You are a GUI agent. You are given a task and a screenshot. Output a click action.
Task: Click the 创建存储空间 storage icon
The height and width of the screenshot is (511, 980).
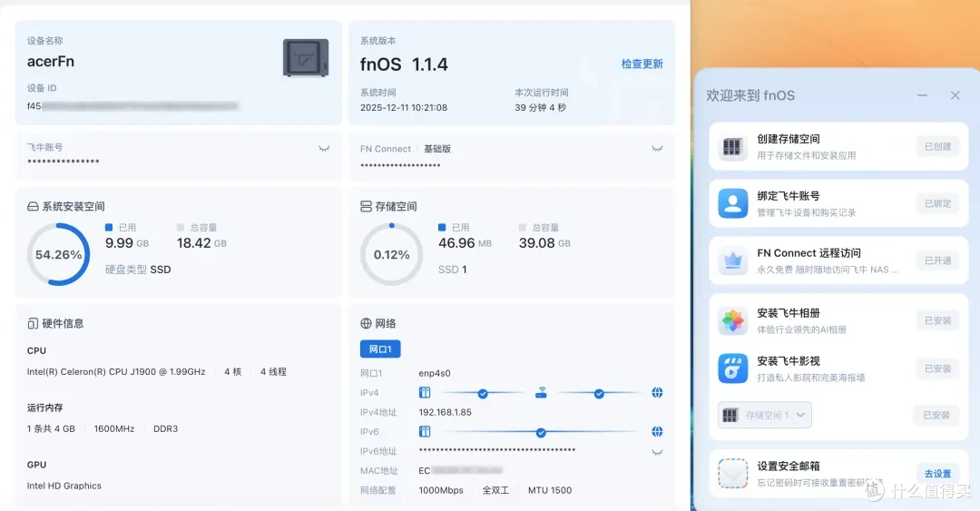[732, 147]
